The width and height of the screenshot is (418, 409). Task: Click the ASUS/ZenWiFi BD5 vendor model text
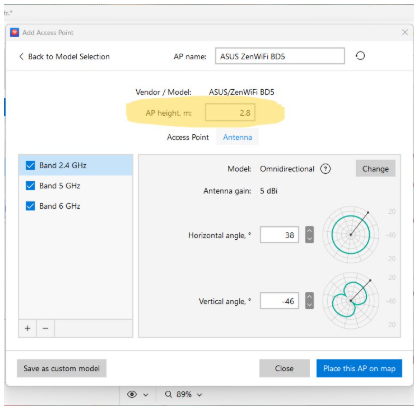pyautogui.click(x=241, y=92)
